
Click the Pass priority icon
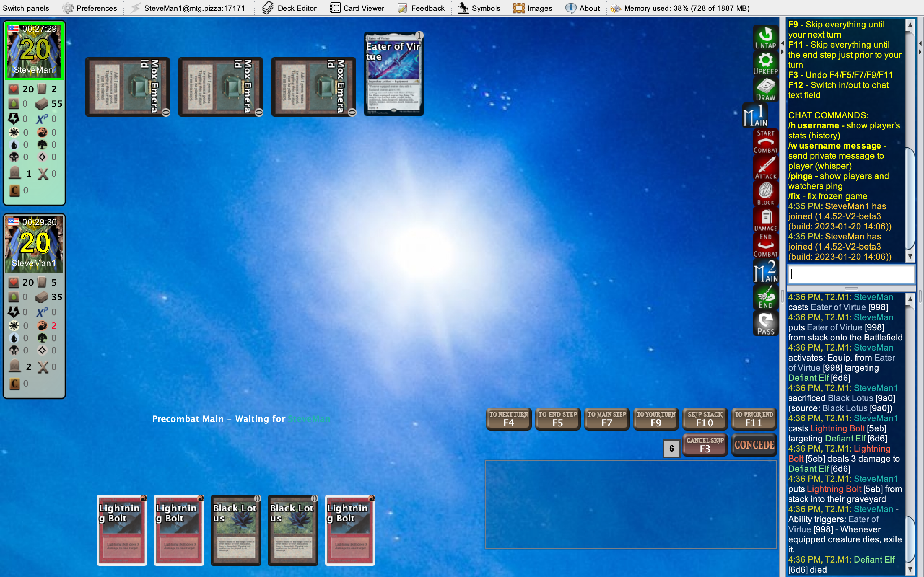pos(766,322)
